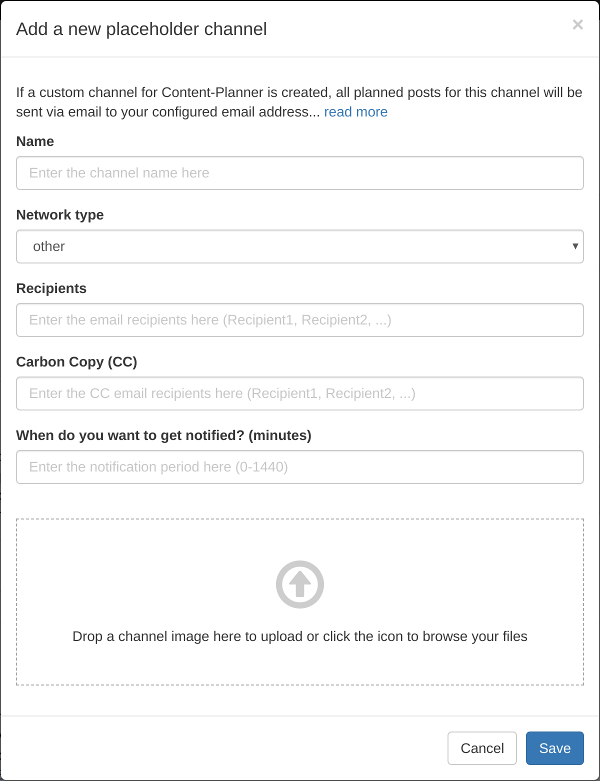The height and width of the screenshot is (781, 600).
Task: Click into the Recipients email field
Action: (300, 320)
